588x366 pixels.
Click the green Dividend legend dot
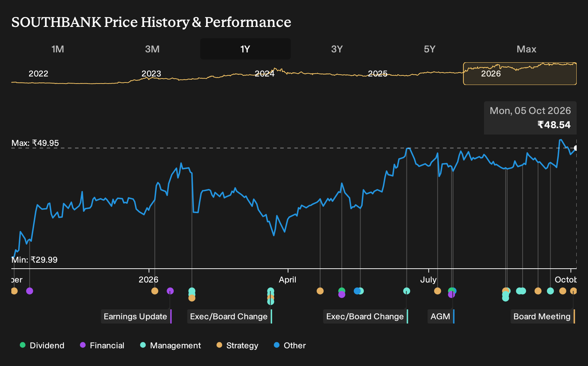point(23,345)
